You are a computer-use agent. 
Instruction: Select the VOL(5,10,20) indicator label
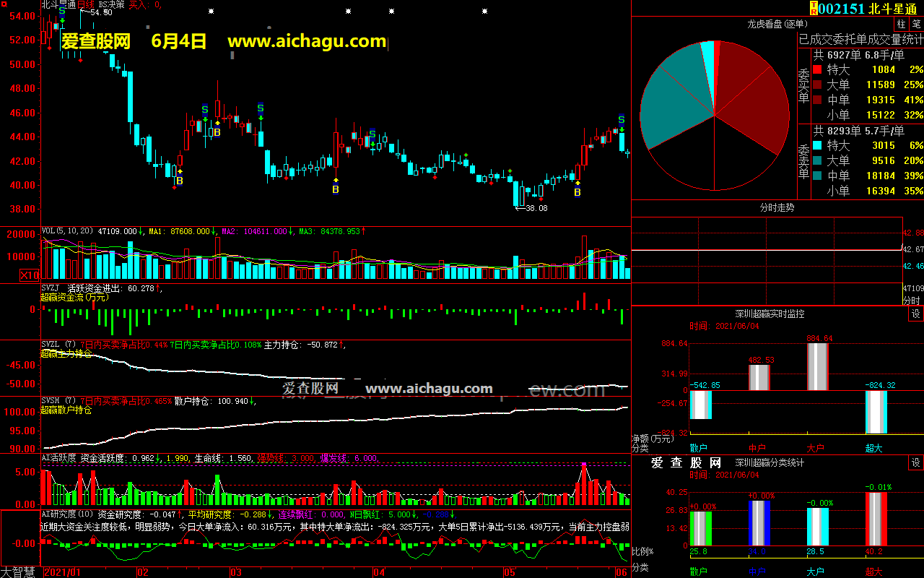click(x=68, y=231)
